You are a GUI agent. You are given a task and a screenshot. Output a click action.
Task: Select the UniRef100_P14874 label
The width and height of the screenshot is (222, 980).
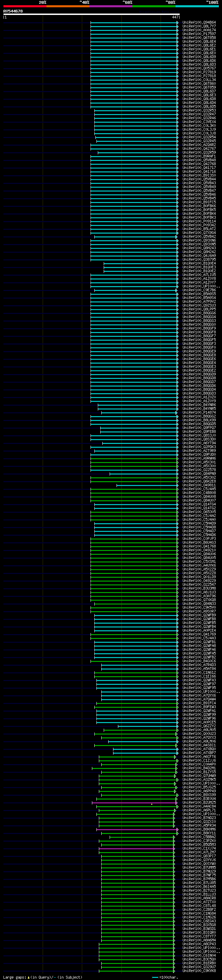coord(199,413)
